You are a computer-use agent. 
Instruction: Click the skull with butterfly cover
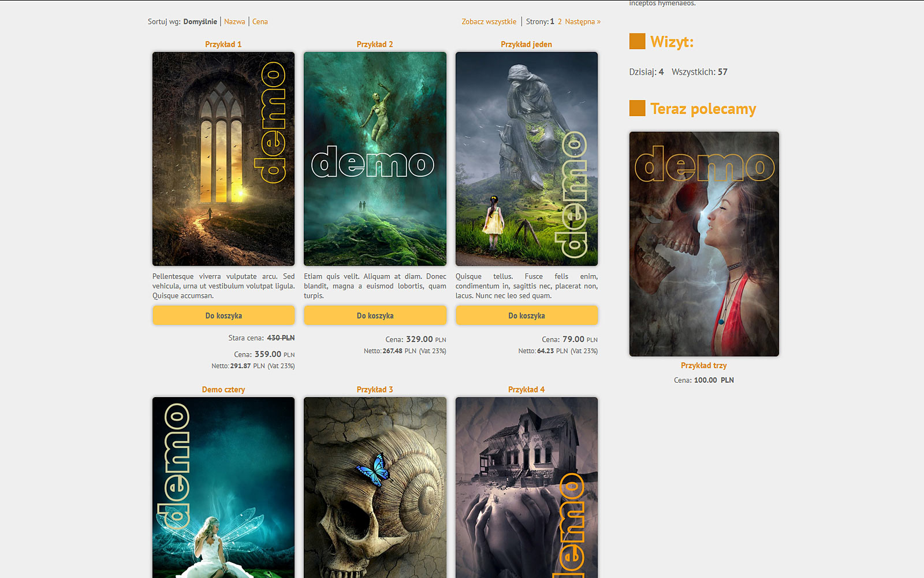coord(375,487)
